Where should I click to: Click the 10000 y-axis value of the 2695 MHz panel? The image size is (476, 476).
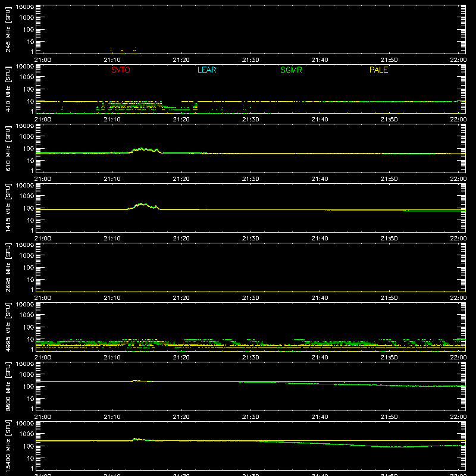tap(25, 245)
